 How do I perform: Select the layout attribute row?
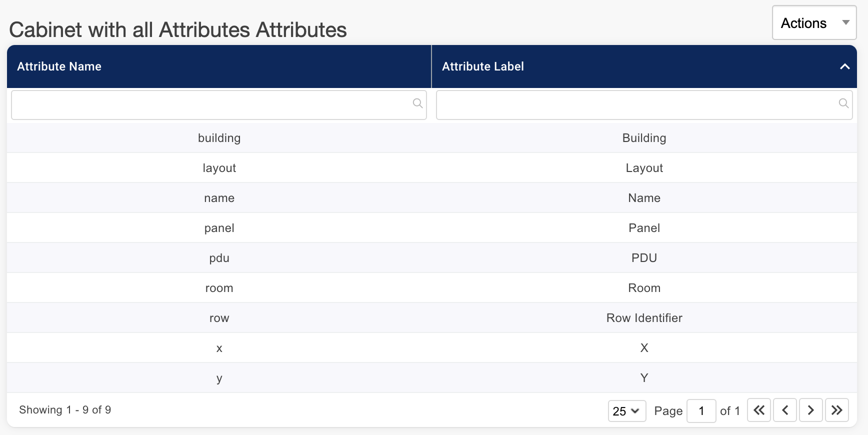coord(219,168)
